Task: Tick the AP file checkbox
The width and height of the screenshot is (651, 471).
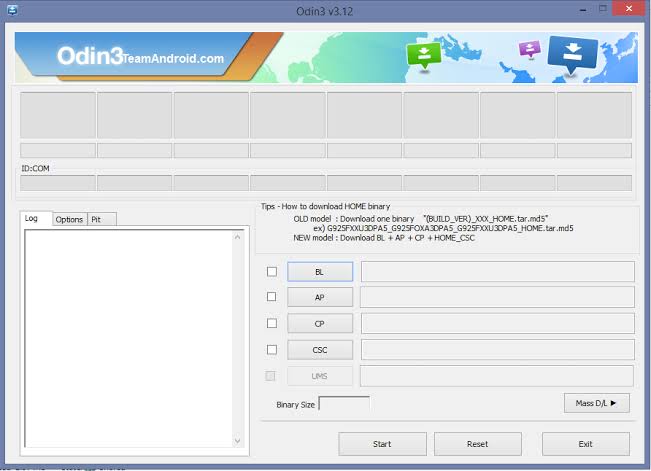Action: pos(272,297)
